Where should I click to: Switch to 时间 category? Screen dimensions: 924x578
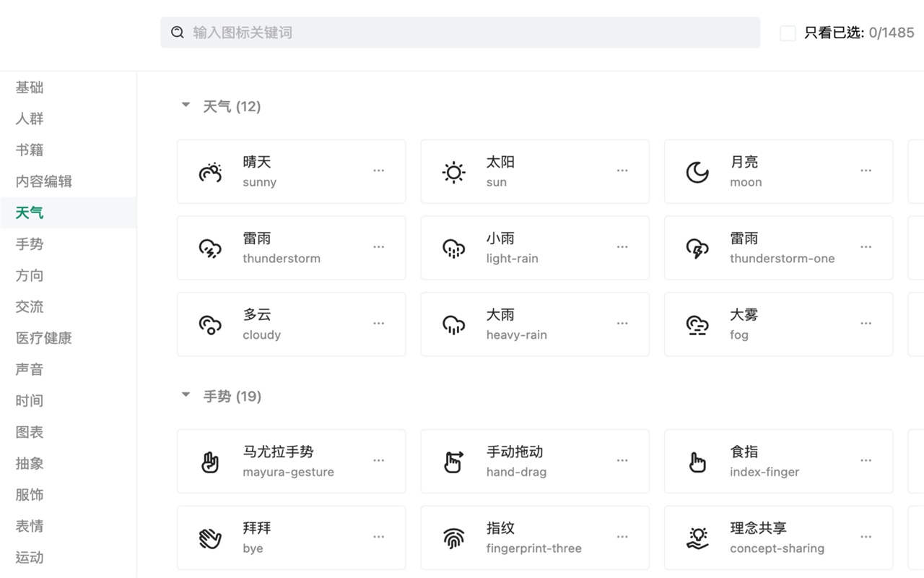pos(68,400)
